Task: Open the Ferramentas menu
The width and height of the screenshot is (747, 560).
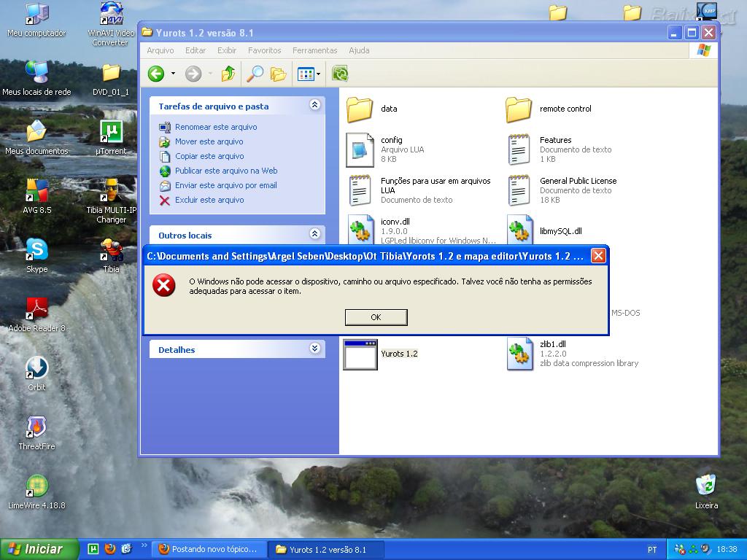Action: [x=315, y=50]
